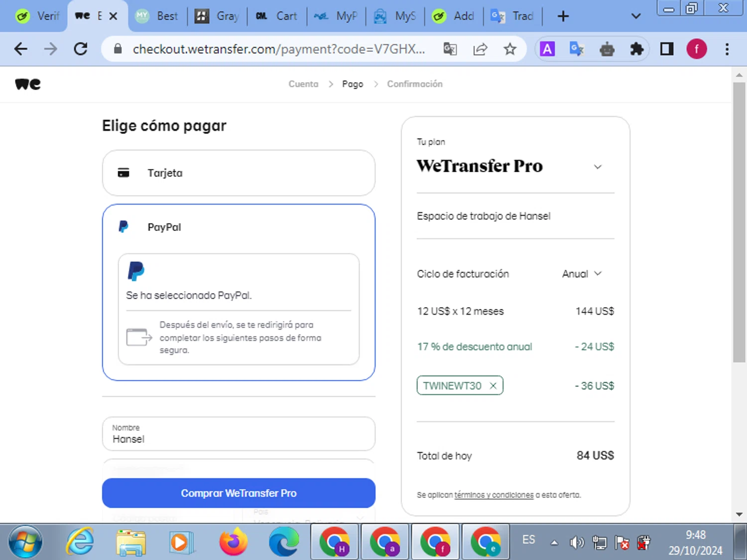The width and height of the screenshot is (747, 560).
Task: Select Tarjeta as payment method
Action: 239,173
